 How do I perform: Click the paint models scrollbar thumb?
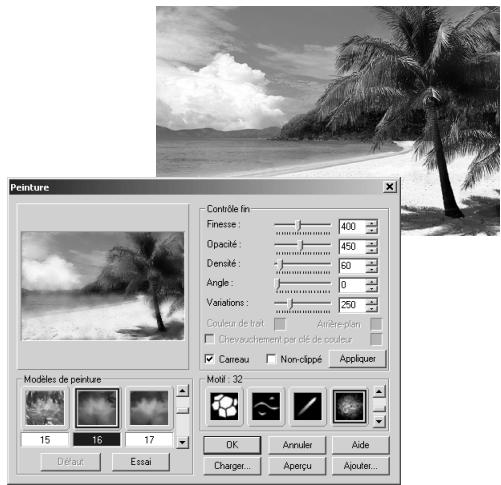(x=182, y=410)
